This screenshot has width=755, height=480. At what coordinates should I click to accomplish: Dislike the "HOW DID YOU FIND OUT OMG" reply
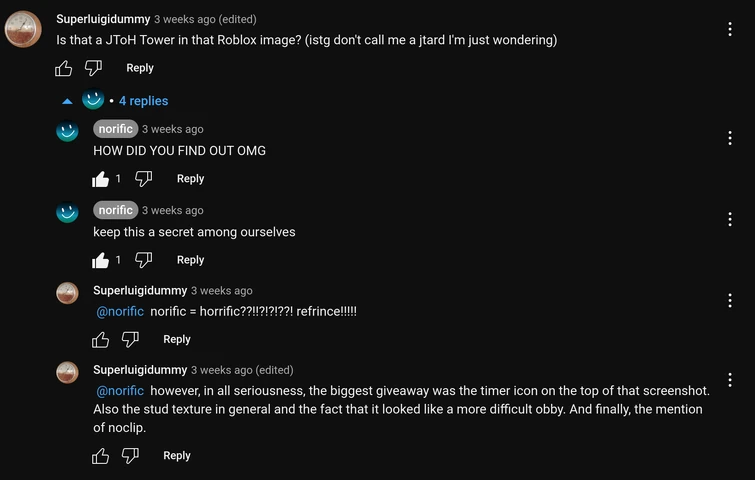[x=144, y=179]
